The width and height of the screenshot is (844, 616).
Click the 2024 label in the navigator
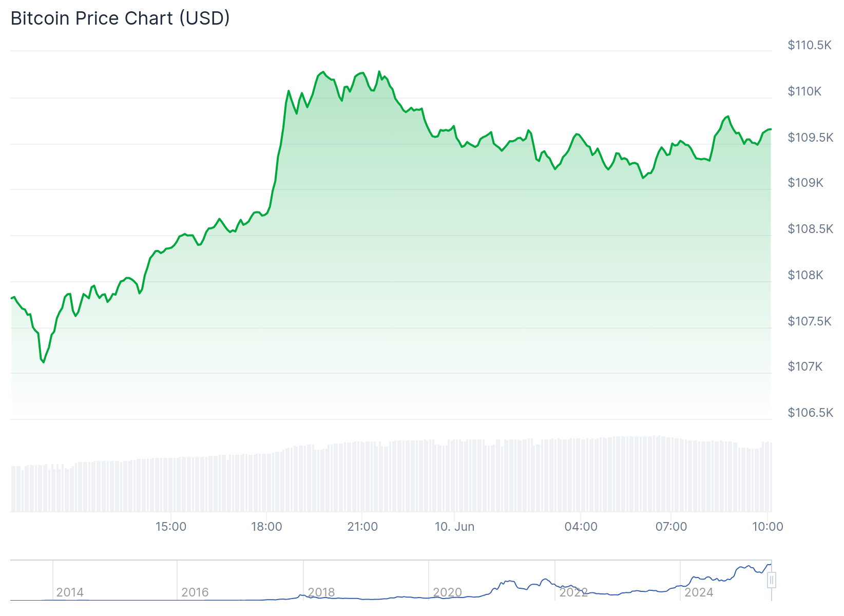tap(699, 592)
